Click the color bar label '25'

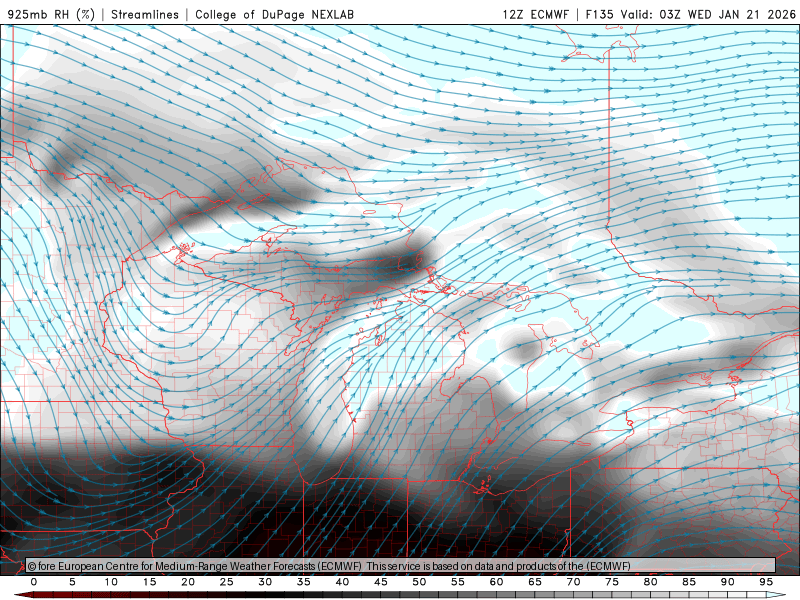click(227, 582)
